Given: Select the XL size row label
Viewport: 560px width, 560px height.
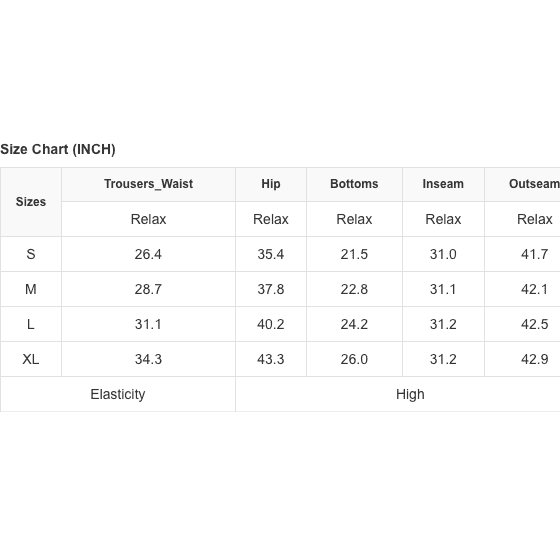Looking at the screenshot, I should point(31,359).
